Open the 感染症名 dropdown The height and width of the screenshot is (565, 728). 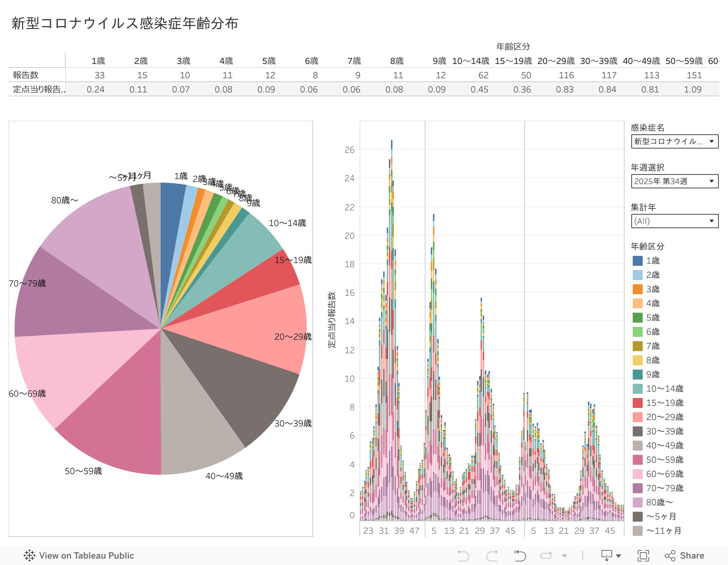tap(674, 141)
